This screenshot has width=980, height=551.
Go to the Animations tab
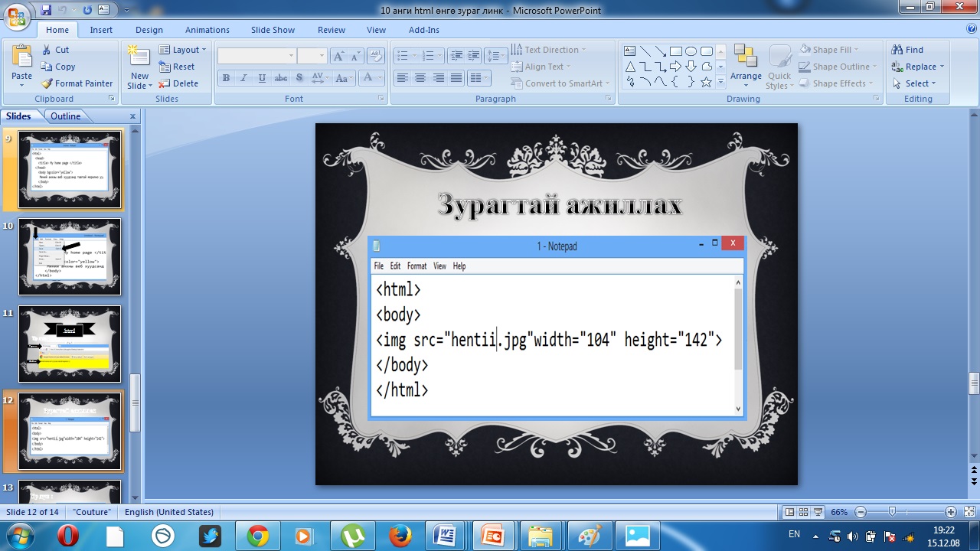[207, 30]
